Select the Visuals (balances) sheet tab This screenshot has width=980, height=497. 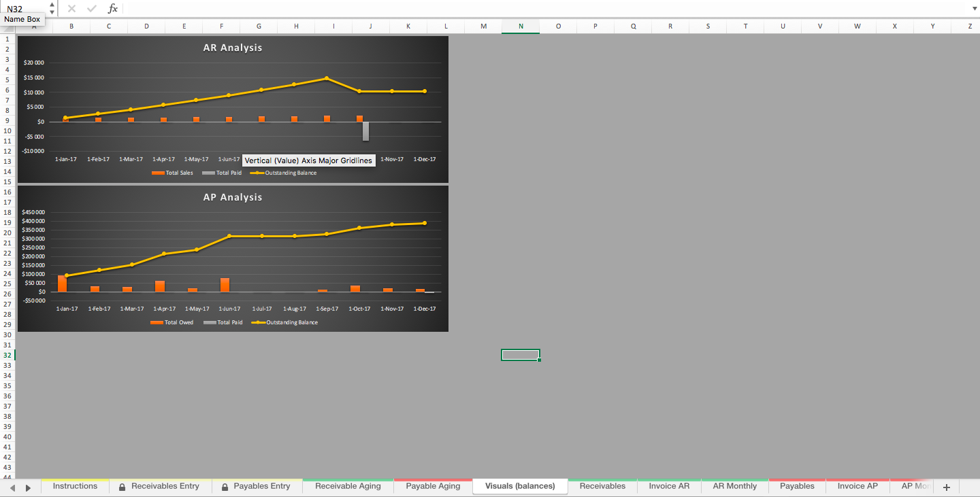(520, 486)
